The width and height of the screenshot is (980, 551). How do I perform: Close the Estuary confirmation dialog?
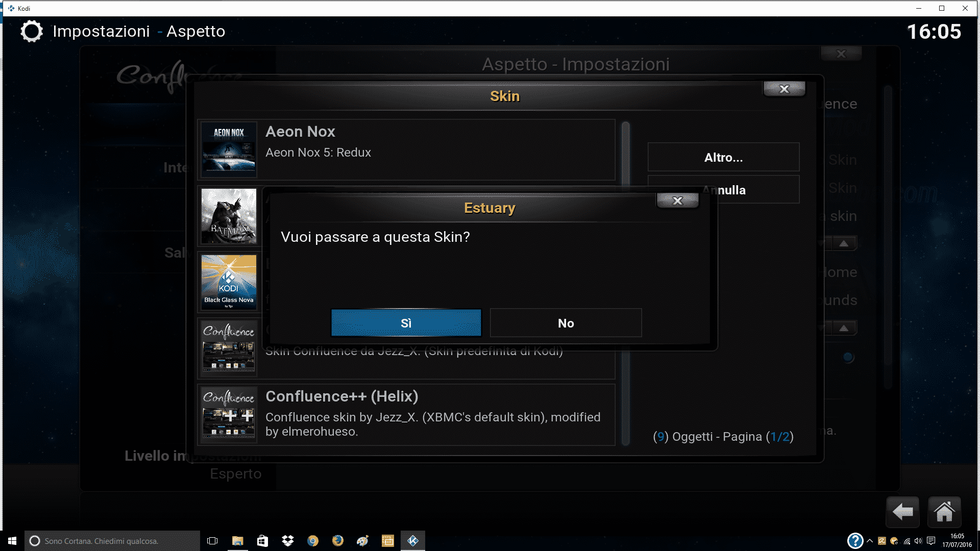click(x=677, y=201)
